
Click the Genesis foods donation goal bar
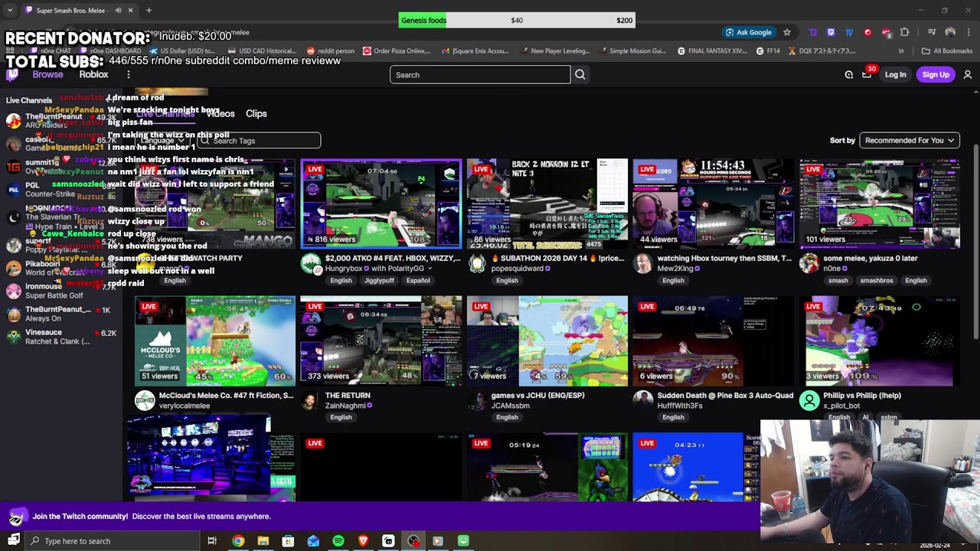coord(517,20)
